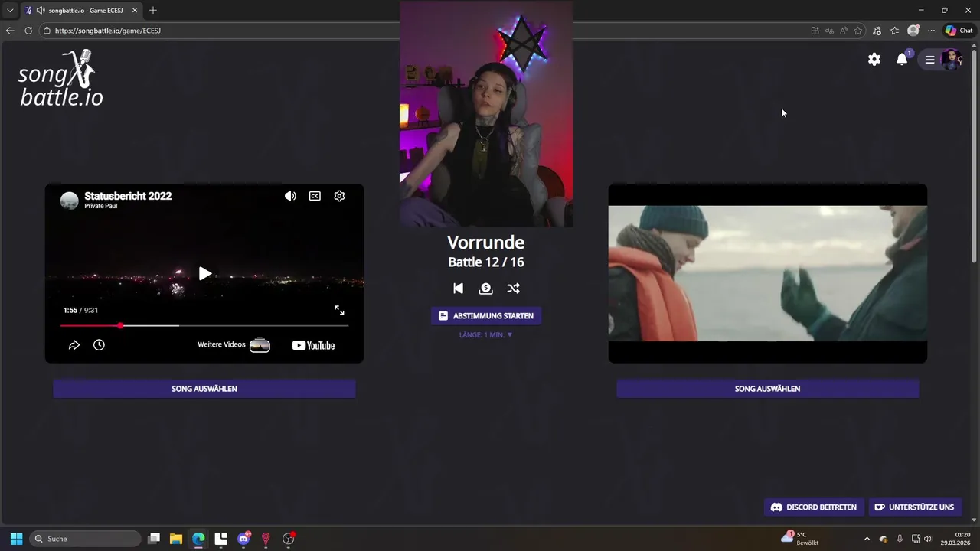Open the notifications bell
The height and width of the screenshot is (551, 980).
tap(902, 59)
